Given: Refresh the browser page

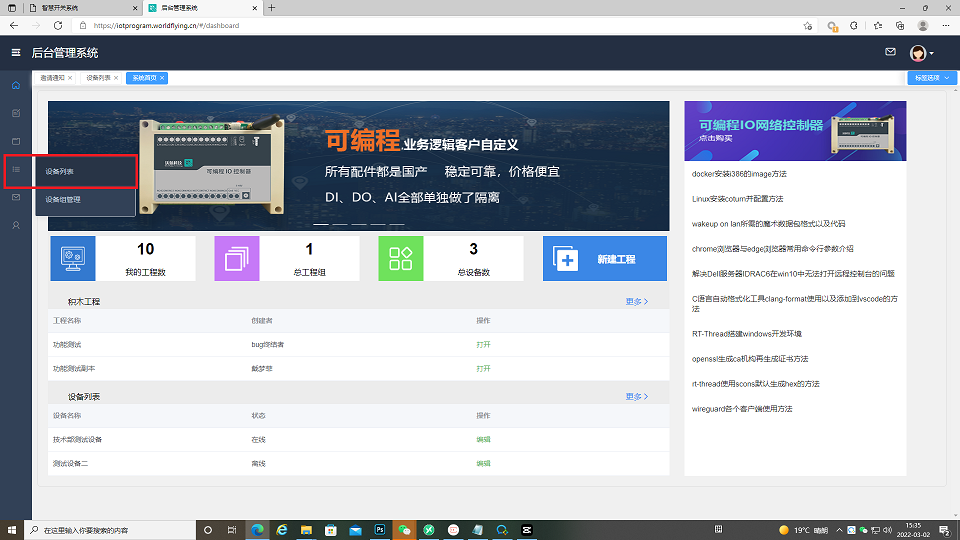Looking at the screenshot, I should (x=58, y=26).
